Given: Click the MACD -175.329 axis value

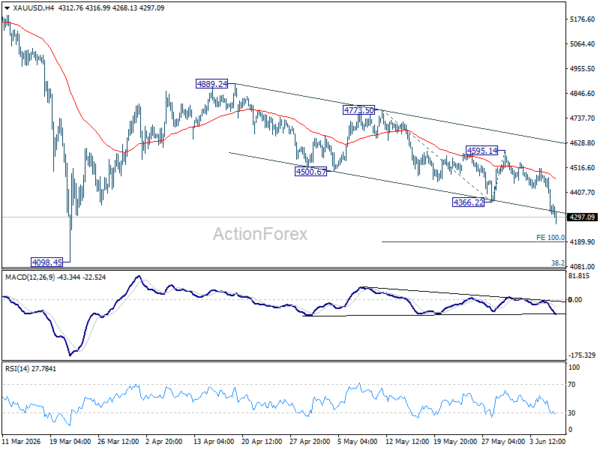Looking at the screenshot, I should click(x=582, y=355).
